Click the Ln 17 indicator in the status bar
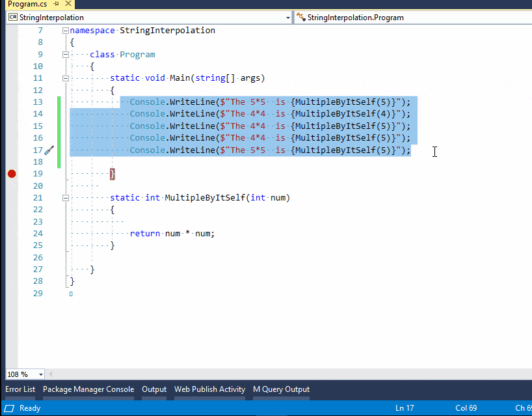532x416 pixels. coord(404,408)
